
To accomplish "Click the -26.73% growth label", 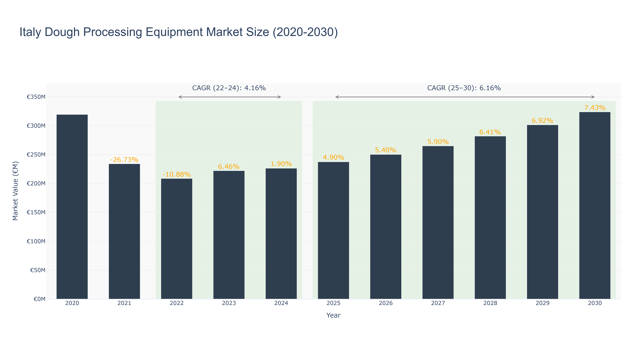I will click(124, 160).
